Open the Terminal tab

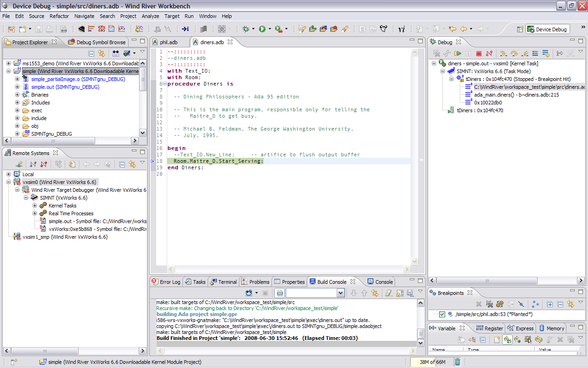tap(223, 282)
